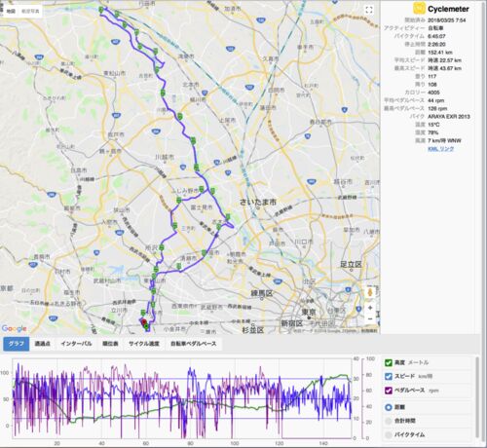Open the KML リンク link

440,149
